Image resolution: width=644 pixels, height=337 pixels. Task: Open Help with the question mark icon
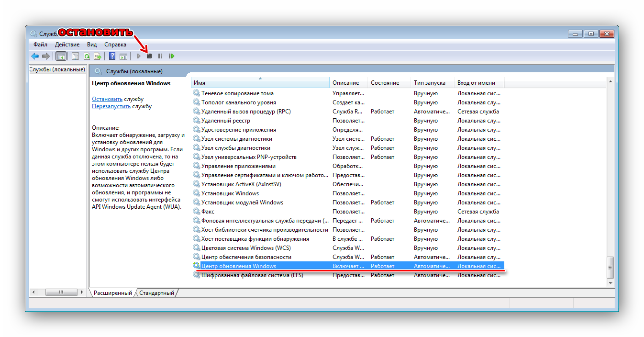click(x=112, y=56)
